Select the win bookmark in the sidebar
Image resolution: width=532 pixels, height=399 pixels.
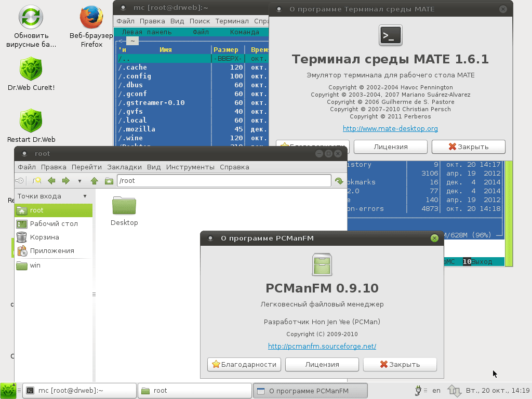[54, 265]
